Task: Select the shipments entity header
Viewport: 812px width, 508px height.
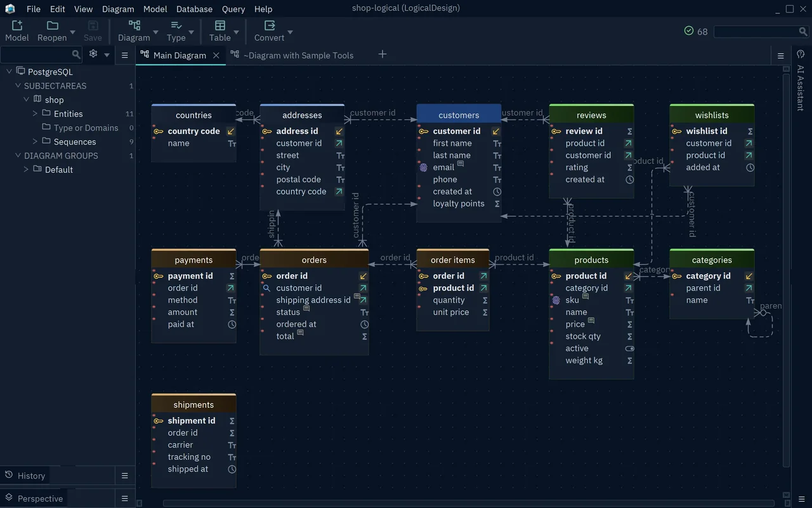Action: [x=193, y=404]
